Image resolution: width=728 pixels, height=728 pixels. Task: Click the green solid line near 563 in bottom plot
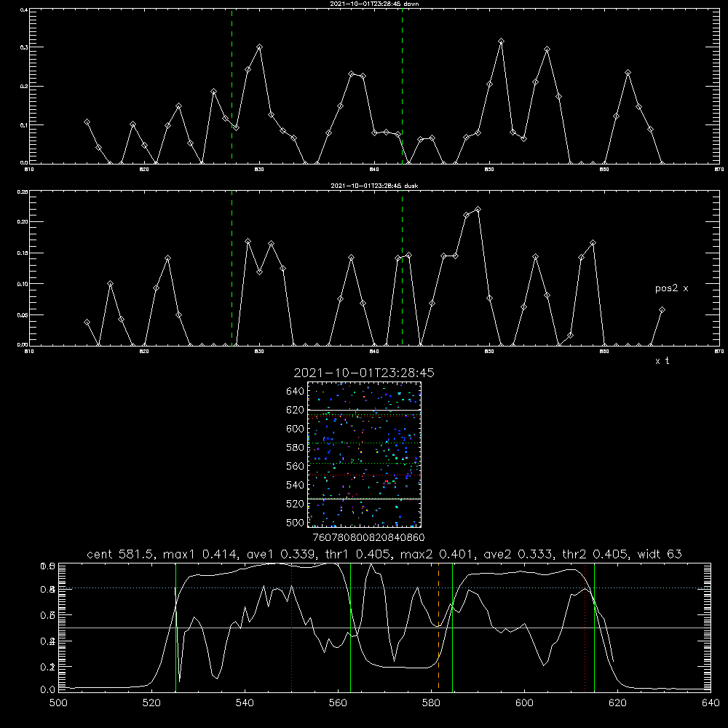pos(351,627)
